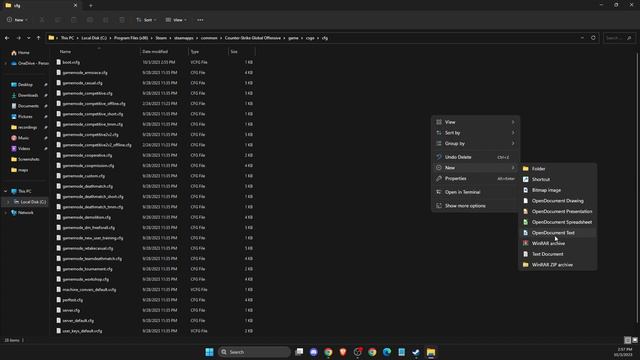The width and height of the screenshot is (640, 360).
Task: Click the Search box in Explorer
Action: [619, 38]
